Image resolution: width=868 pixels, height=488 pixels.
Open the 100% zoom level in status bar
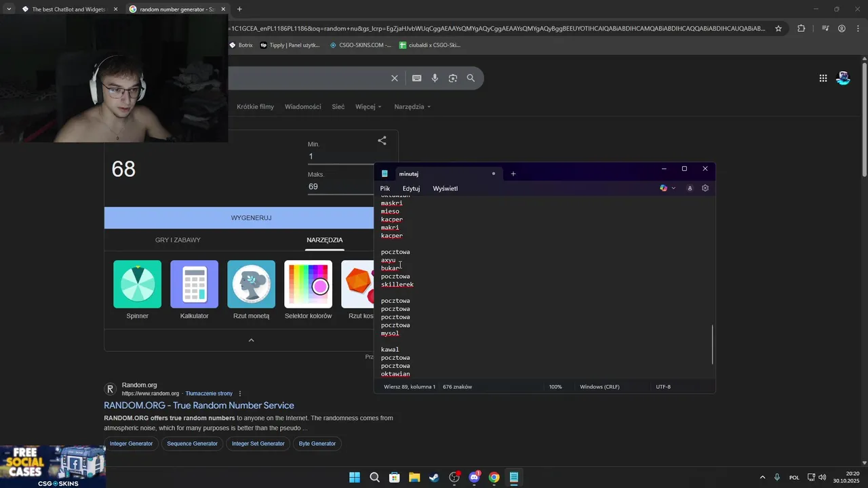[x=555, y=386]
